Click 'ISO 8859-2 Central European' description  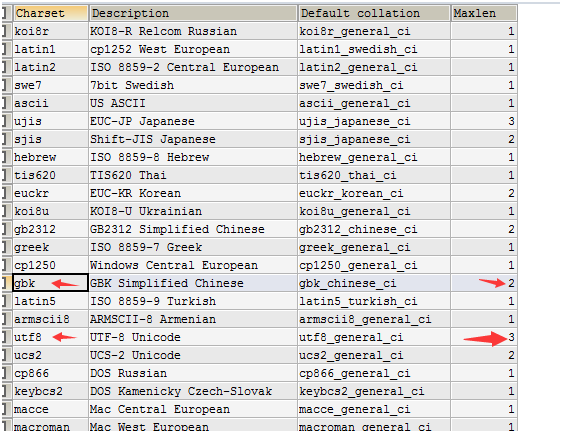(193, 67)
